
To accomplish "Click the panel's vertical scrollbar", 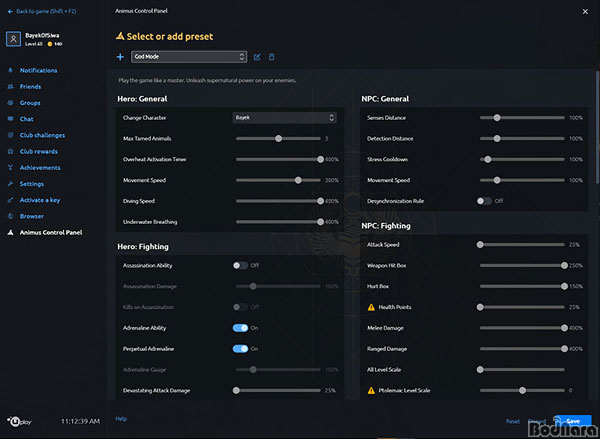I will tap(598, 126).
